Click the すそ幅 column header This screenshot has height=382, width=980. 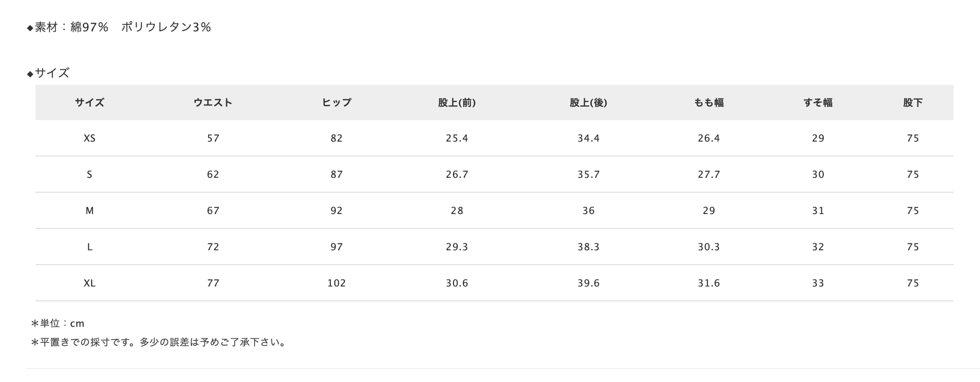pyautogui.click(x=818, y=102)
